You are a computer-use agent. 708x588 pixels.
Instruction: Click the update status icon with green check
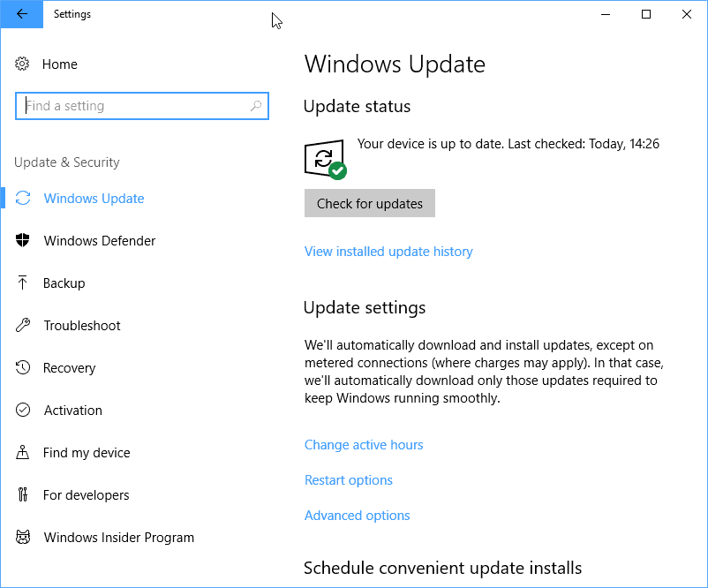pos(326,160)
